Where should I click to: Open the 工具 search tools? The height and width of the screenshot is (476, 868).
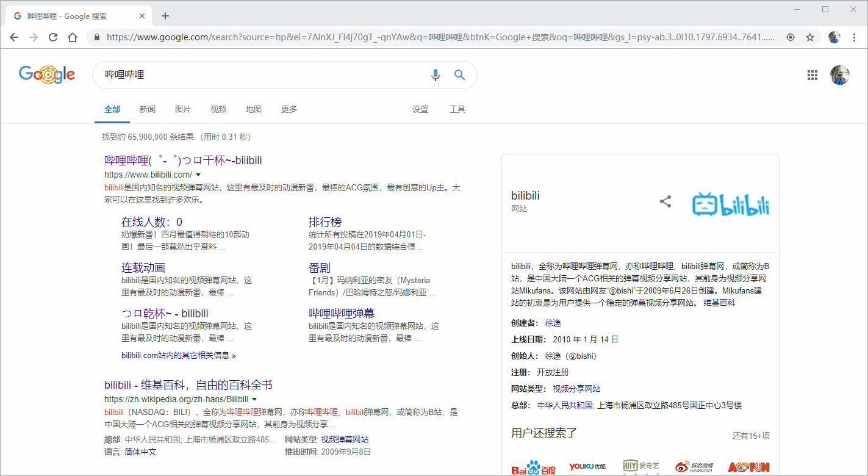(457, 109)
